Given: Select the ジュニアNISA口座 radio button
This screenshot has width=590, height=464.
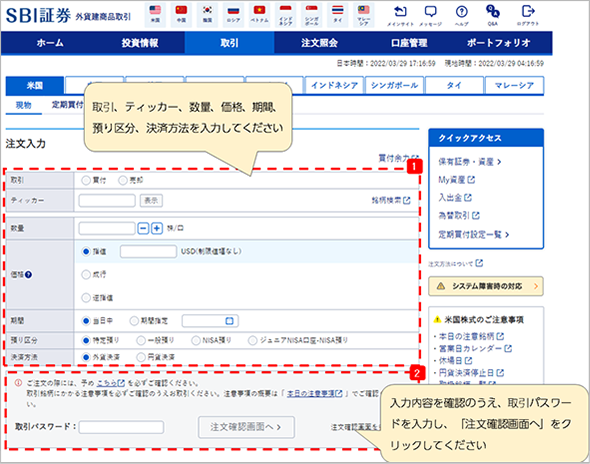Looking at the screenshot, I should [252, 341].
